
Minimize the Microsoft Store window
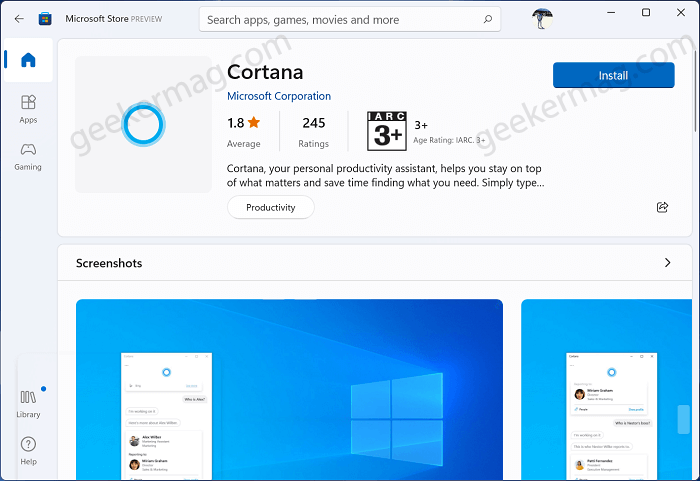pyautogui.click(x=611, y=13)
